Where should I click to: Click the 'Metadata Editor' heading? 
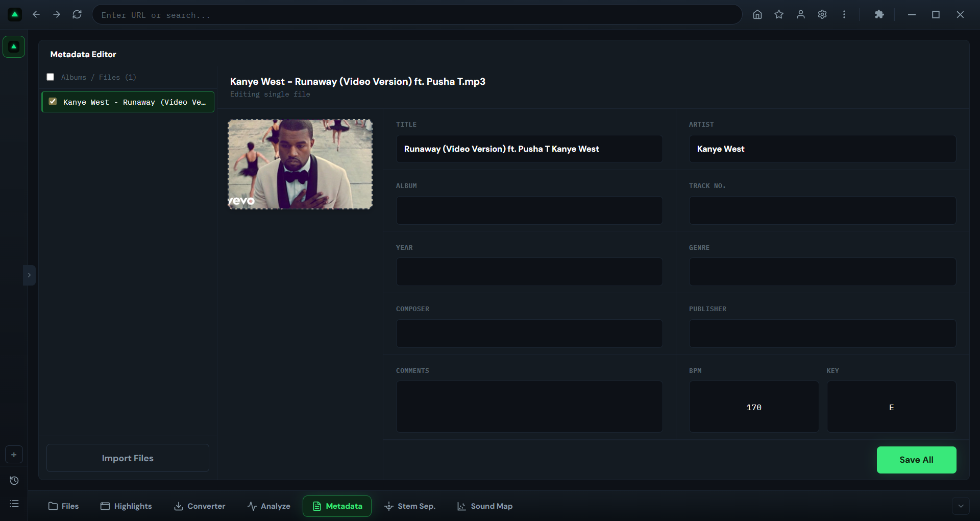click(x=83, y=54)
